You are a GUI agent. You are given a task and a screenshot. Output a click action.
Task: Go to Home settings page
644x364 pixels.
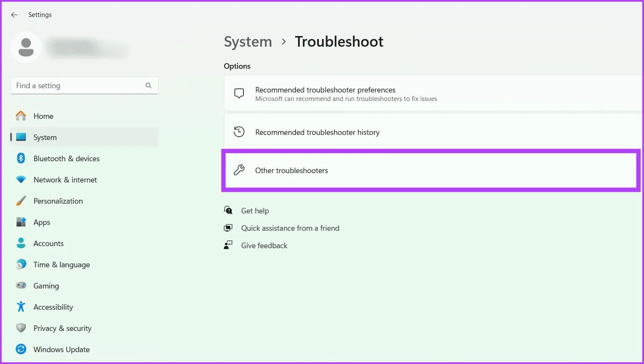tap(43, 116)
